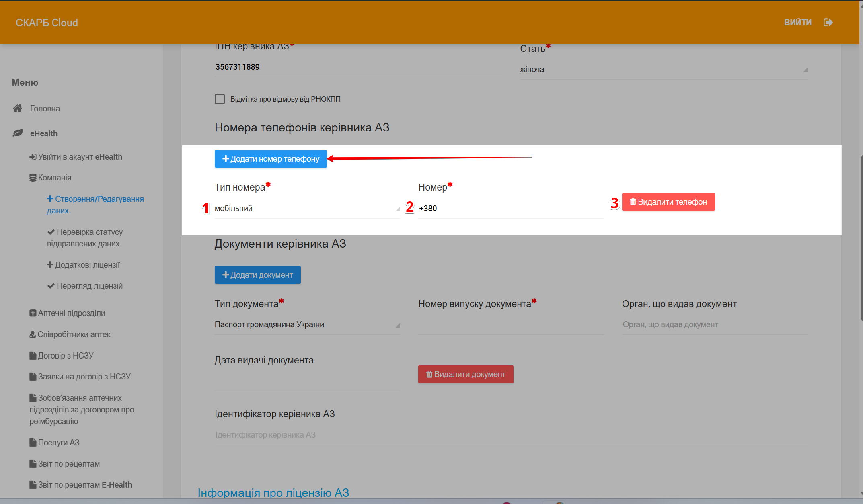The width and height of the screenshot is (863, 504).
Task: Open Тип документа dropdown with Паспорт
Action: (x=306, y=324)
